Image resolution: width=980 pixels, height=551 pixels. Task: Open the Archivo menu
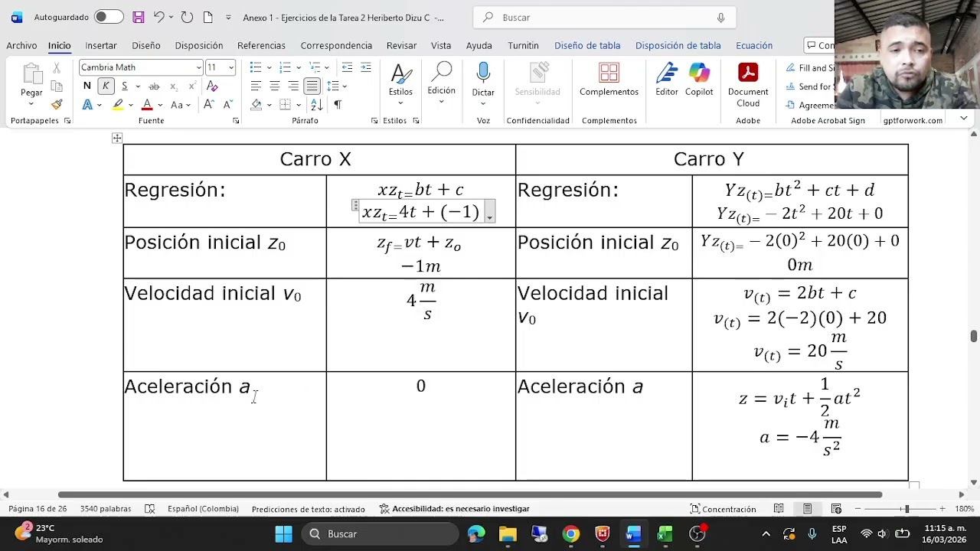tap(21, 45)
